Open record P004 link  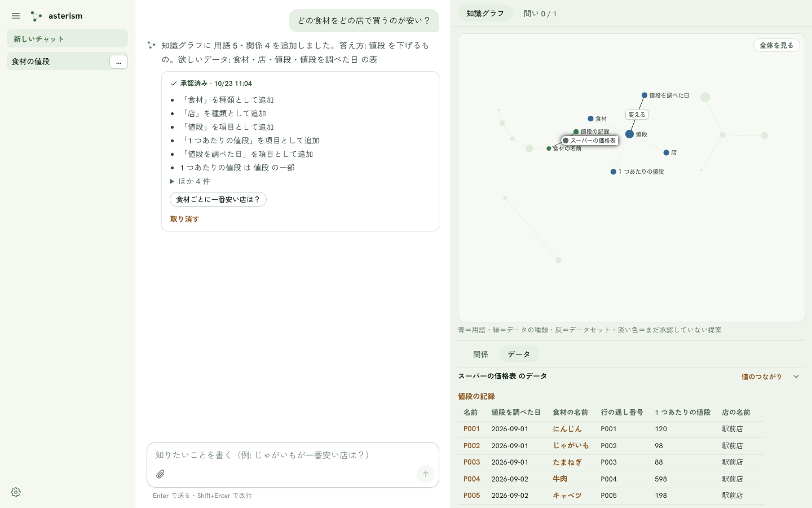471,479
